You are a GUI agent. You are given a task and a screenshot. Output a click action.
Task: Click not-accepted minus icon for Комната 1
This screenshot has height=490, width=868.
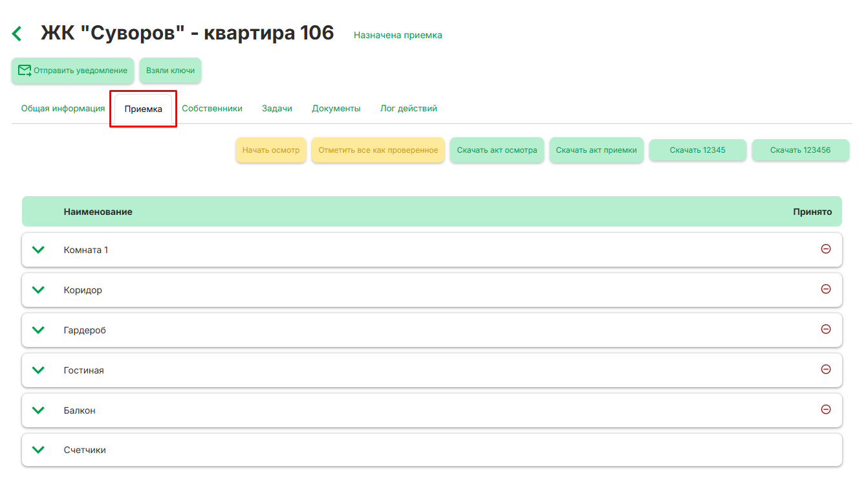pos(825,249)
